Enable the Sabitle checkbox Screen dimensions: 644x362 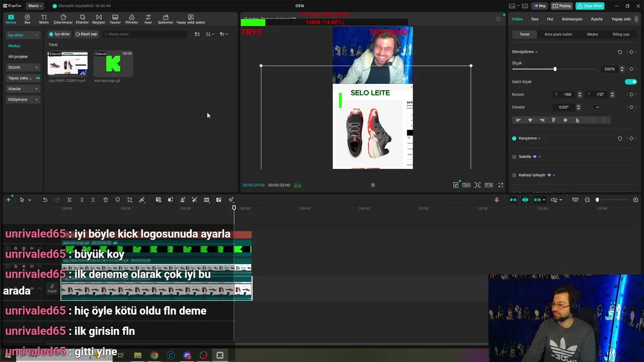tap(514, 157)
